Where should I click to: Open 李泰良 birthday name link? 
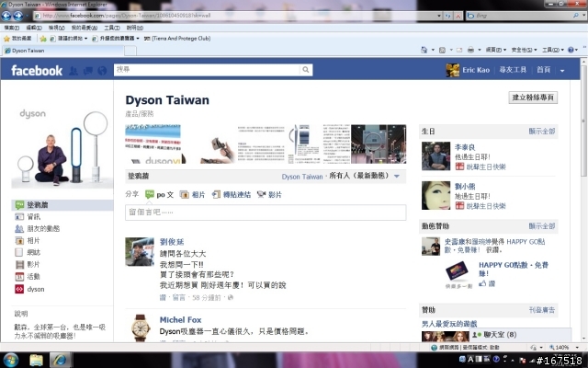click(465, 147)
